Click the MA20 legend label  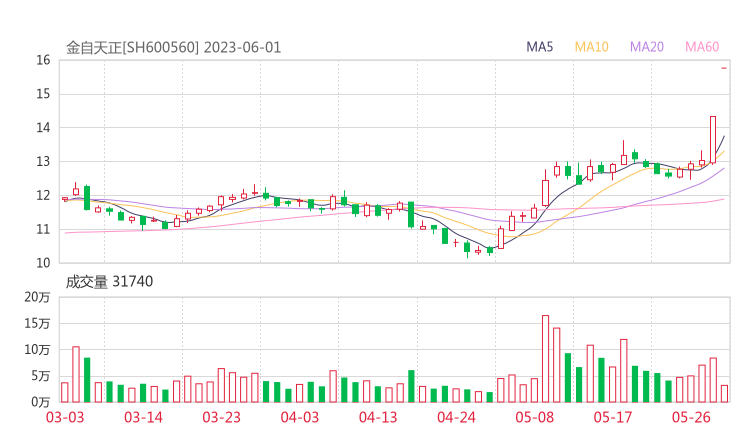click(647, 47)
